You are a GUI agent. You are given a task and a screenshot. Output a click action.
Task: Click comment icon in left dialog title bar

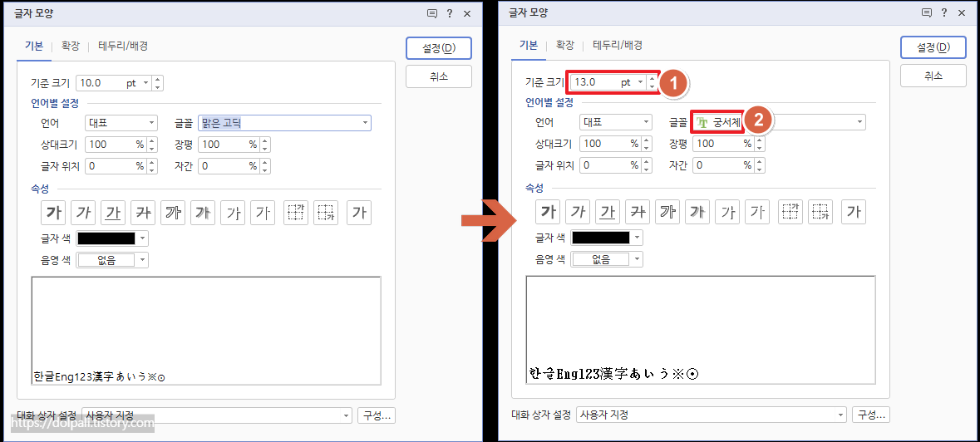click(x=431, y=13)
